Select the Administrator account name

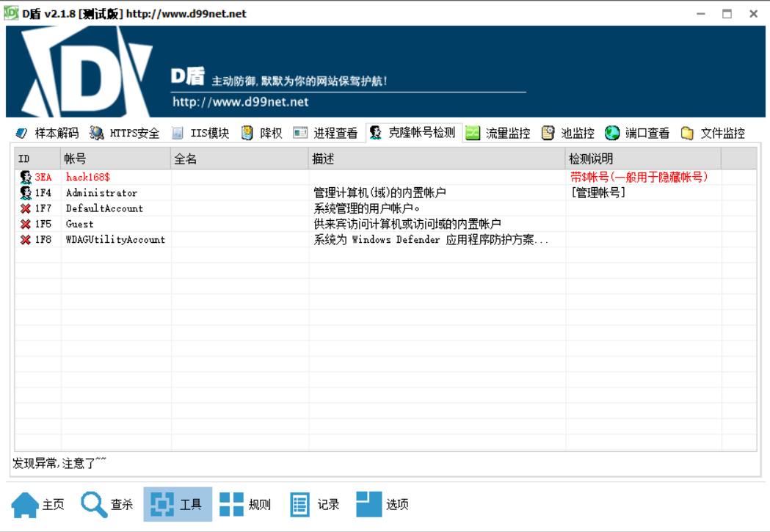pos(101,193)
